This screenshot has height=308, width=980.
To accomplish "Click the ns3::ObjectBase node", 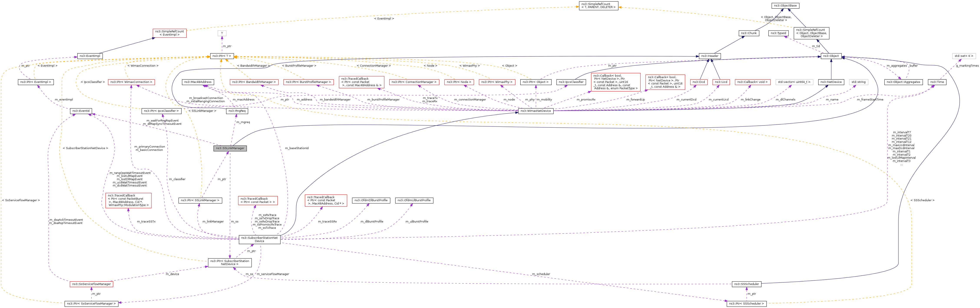I will (x=785, y=6).
